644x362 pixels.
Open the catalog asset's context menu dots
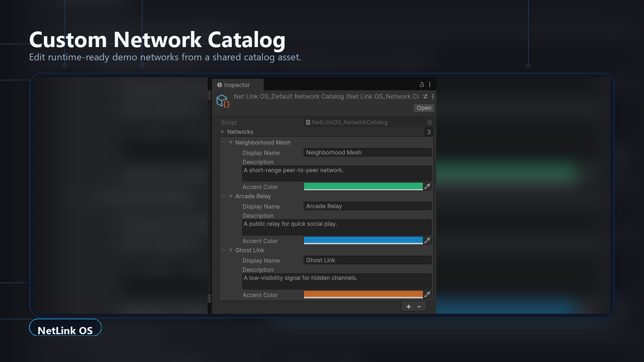pyautogui.click(x=433, y=97)
